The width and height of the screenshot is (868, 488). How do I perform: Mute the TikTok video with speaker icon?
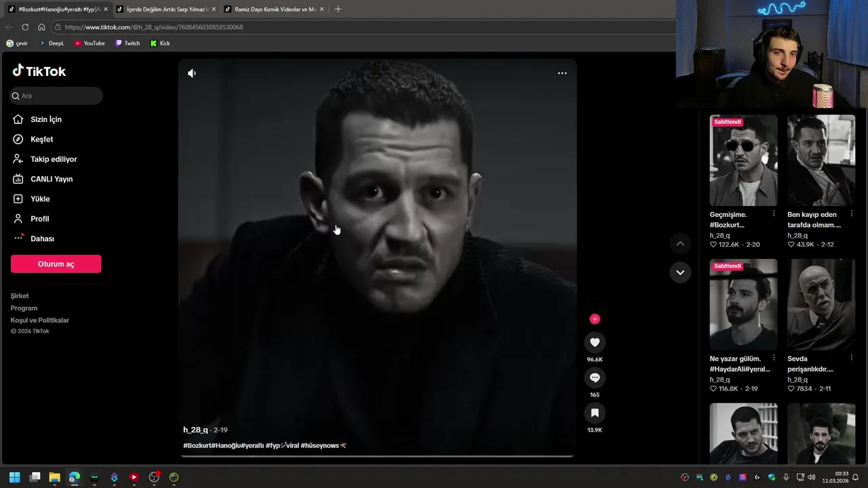[x=192, y=73]
